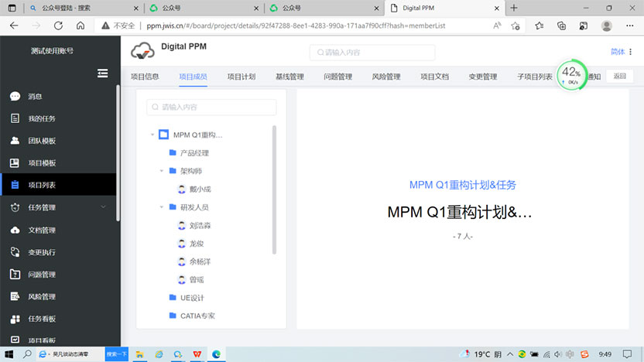Click the 曾瑶 member avatar icon
644x362 pixels.
coord(182,279)
